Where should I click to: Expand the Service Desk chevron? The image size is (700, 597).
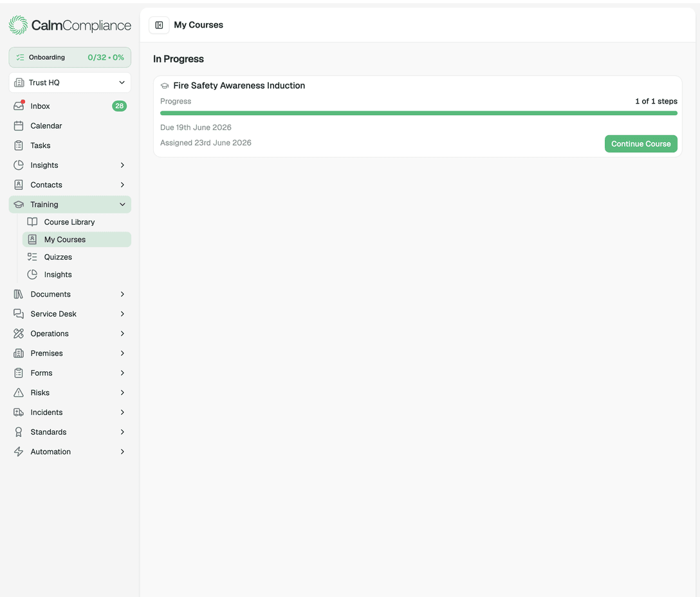pyautogui.click(x=122, y=314)
